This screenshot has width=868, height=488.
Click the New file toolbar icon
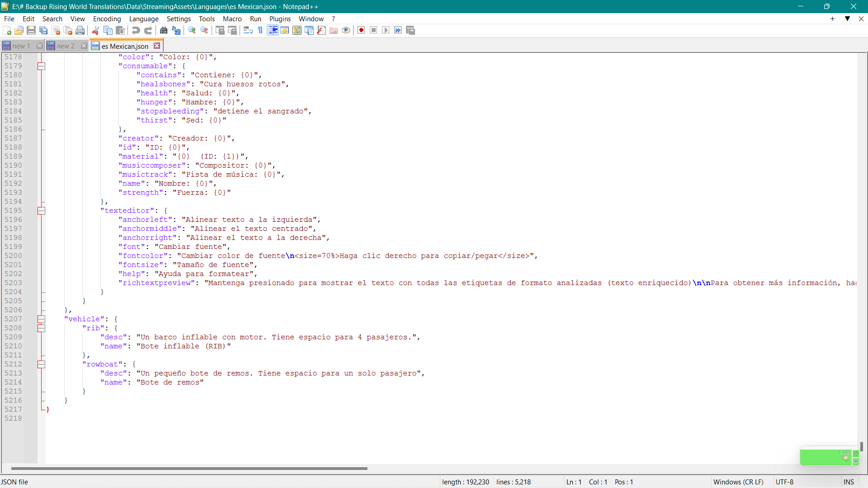(x=7, y=30)
